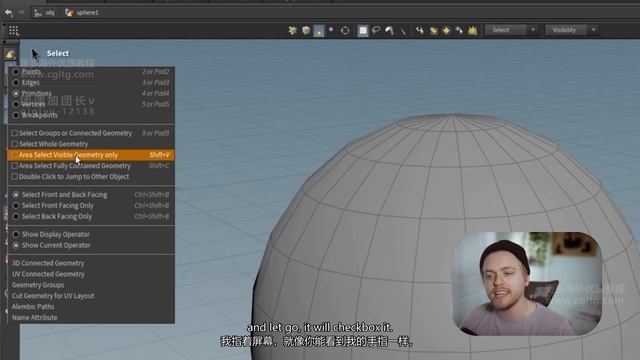Viewport: 640px width, 360px height.
Task: Click the arrow beside the Select dropdown
Action: [x=533, y=30]
